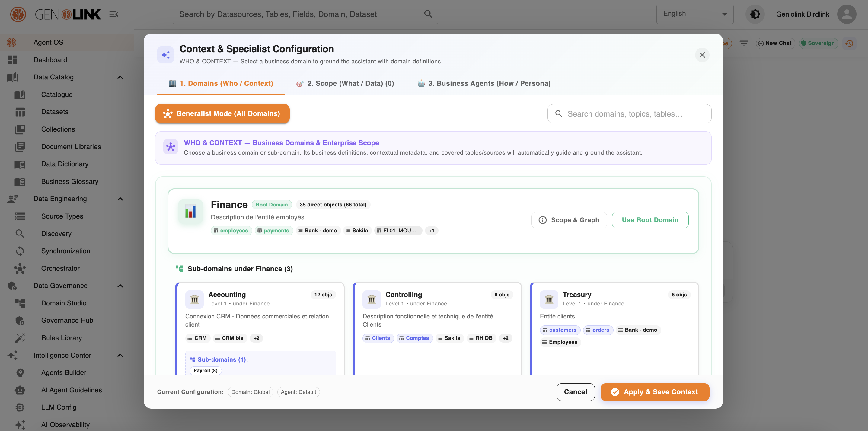Close the Context & Specialist Configuration dialog
This screenshot has width=868, height=431.
click(x=702, y=55)
